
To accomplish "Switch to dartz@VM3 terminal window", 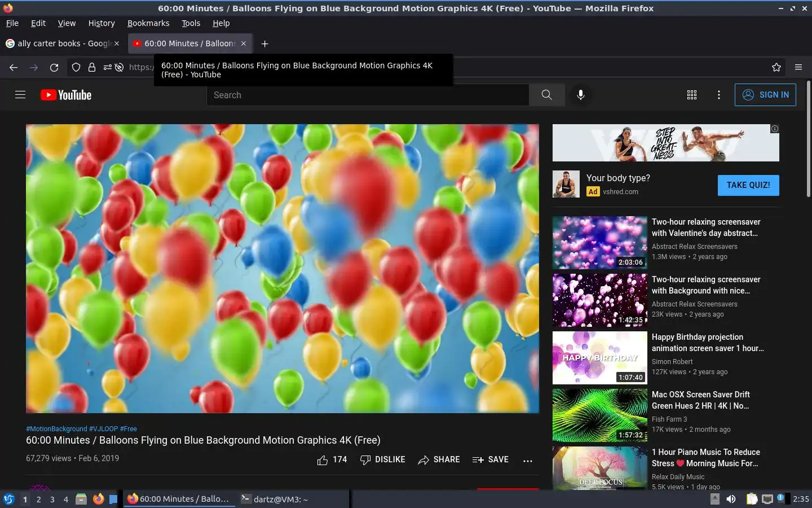I will [292, 499].
